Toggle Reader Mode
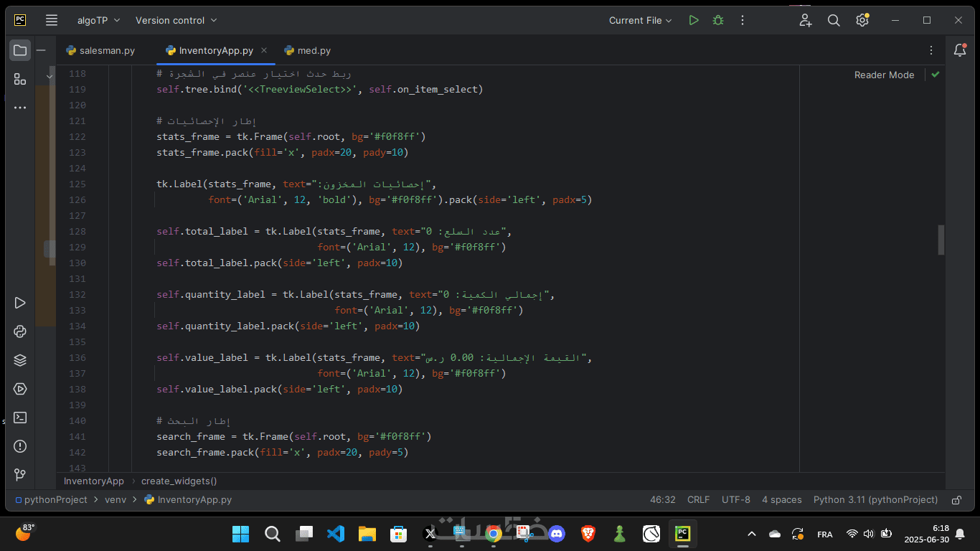Screen dimensions: 980x551 884,75
